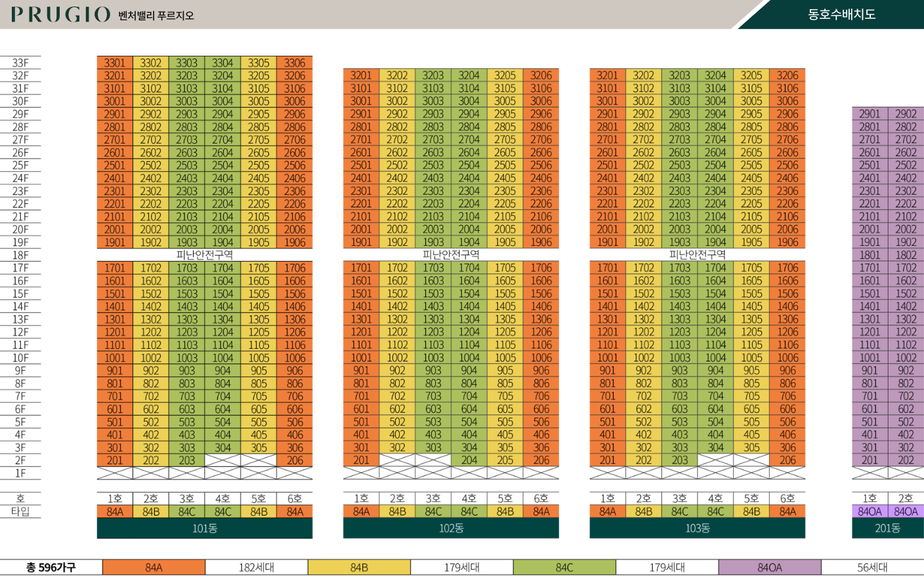This screenshot has width=924, height=587.
Task: Select unit 3306 in 101동
Action: [x=295, y=63]
